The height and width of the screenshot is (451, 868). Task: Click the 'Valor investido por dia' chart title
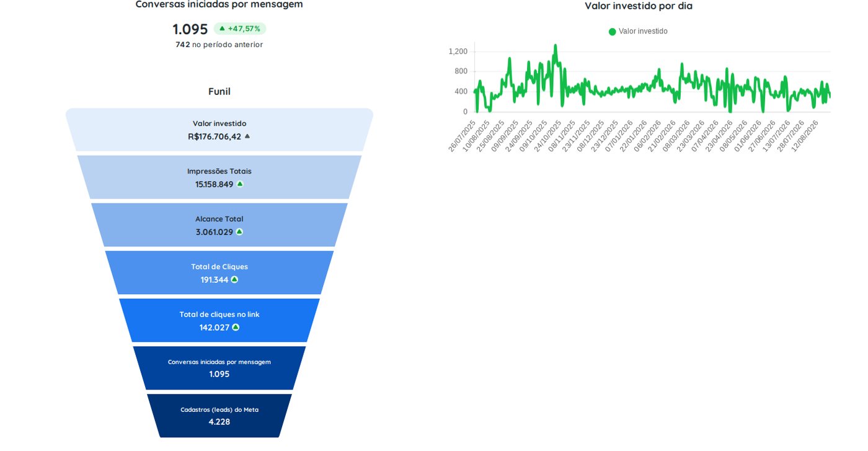(639, 6)
